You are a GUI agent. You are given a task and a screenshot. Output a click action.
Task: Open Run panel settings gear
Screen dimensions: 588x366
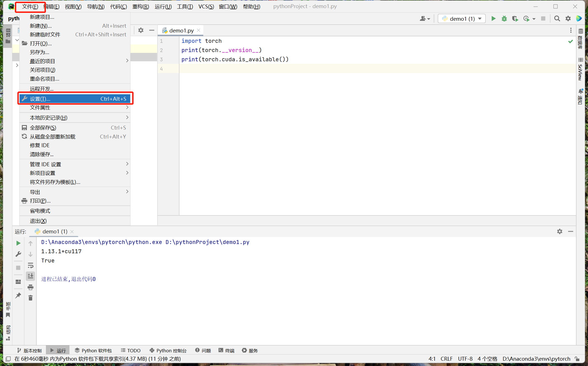(x=559, y=231)
